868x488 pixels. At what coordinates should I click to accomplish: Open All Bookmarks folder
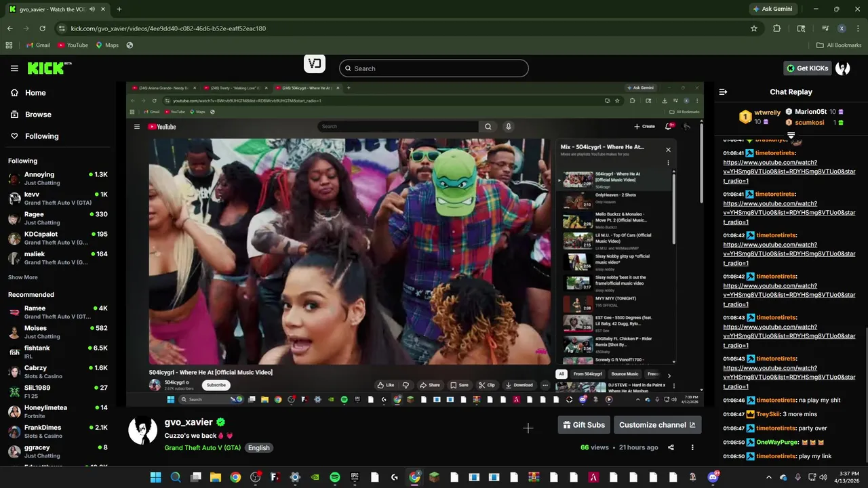(839, 45)
